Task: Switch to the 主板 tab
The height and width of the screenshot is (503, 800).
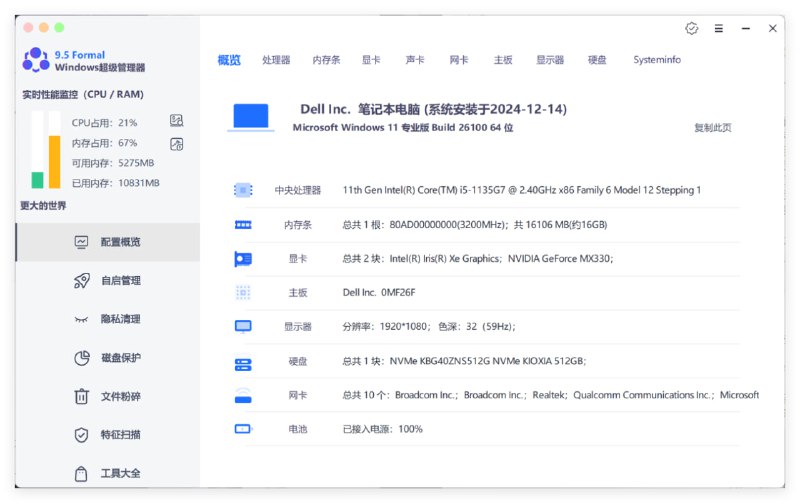Action: [503, 60]
